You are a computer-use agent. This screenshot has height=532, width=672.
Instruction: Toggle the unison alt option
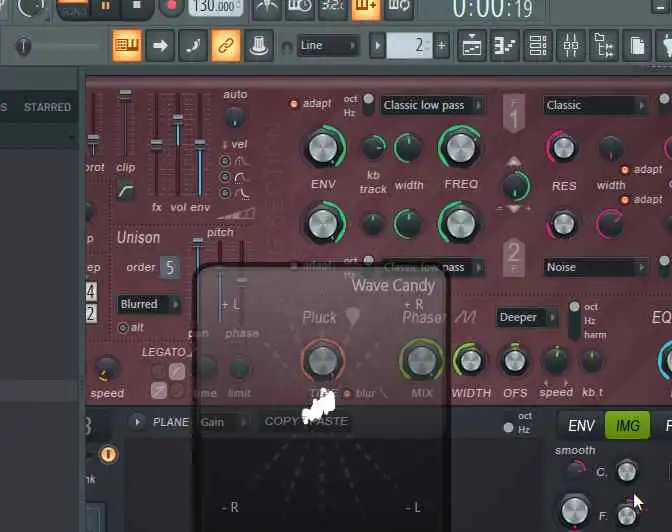click(123, 328)
